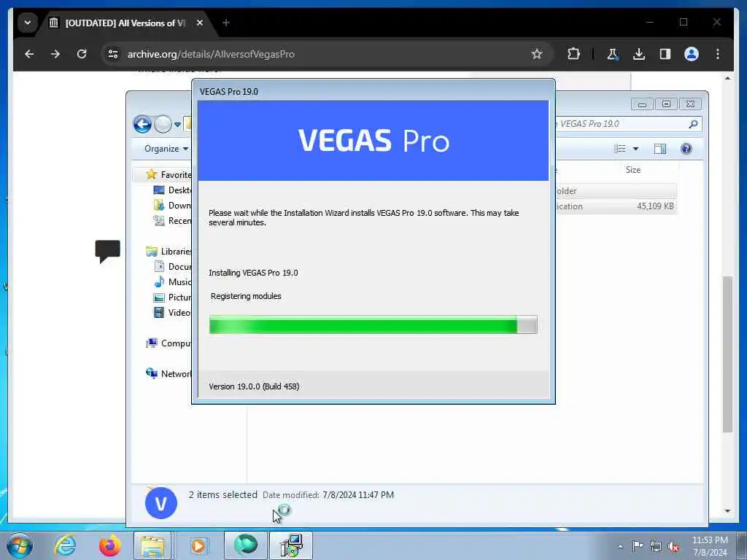This screenshot has height=560, width=747.
Task: View site information icon in address bar
Action: click(113, 54)
